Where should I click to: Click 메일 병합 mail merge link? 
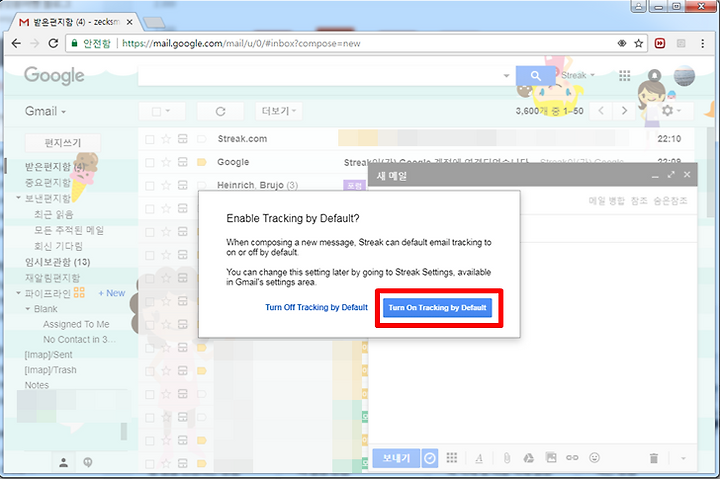coord(607,201)
